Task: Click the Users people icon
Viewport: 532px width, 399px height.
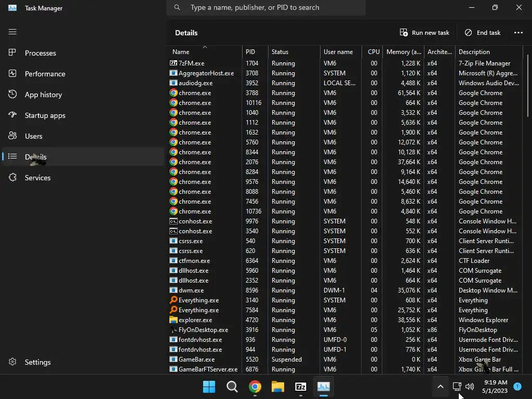Action: pyautogui.click(x=12, y=136)
